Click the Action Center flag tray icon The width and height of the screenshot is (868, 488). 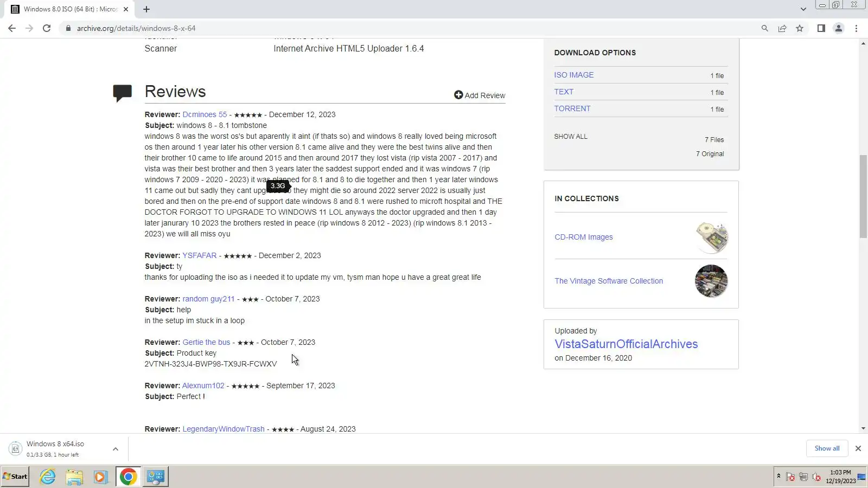coord(790,477)
